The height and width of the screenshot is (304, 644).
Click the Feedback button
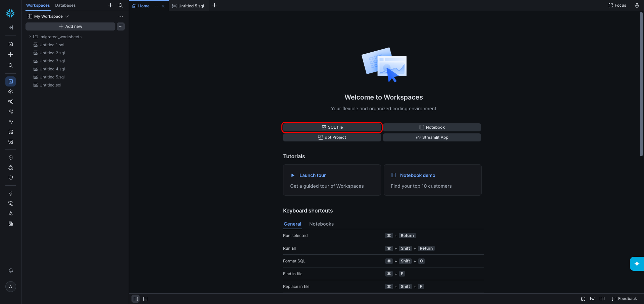pos(624,299)
